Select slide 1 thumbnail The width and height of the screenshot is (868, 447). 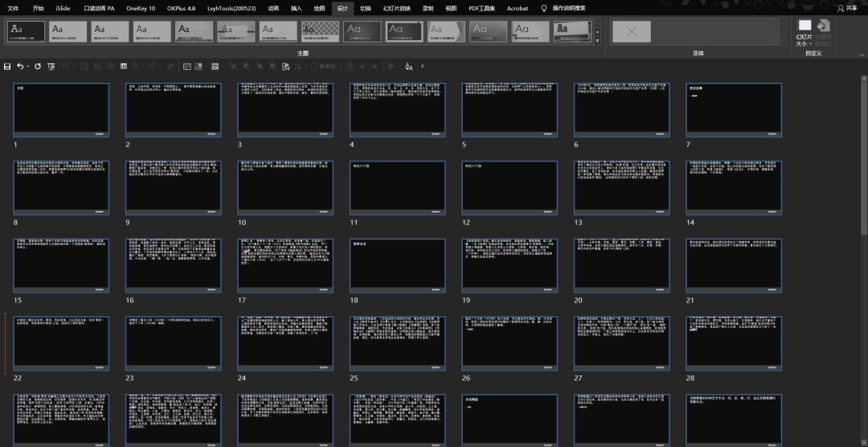pos(61,109)
